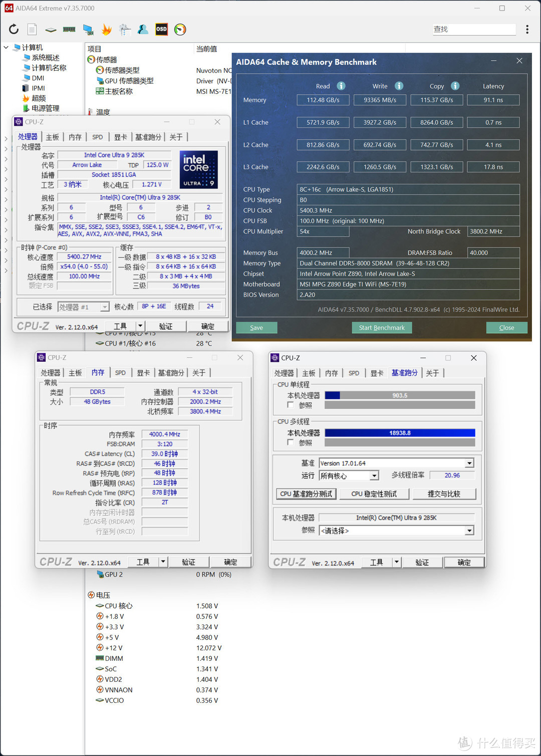This screenshot has height=756, width=541.
Task: Click CPU 稳定性测试 button
Action: pyautogui.click(x=374, y=493)
